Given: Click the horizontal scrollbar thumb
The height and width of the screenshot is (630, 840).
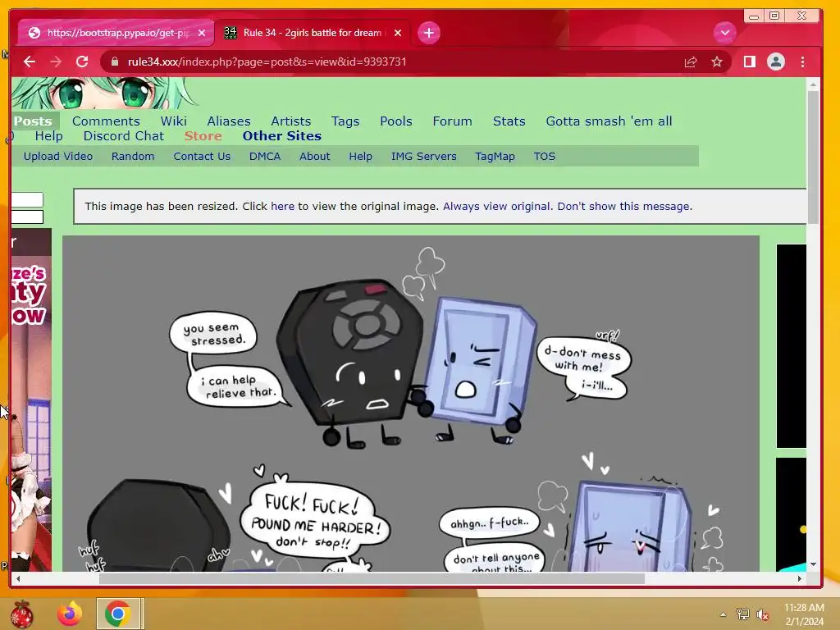Looking at the screenshot, I should [372, 578].
